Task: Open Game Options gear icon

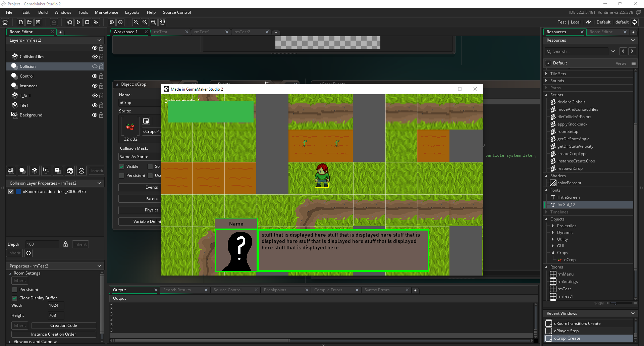Action: pos(112,22)
